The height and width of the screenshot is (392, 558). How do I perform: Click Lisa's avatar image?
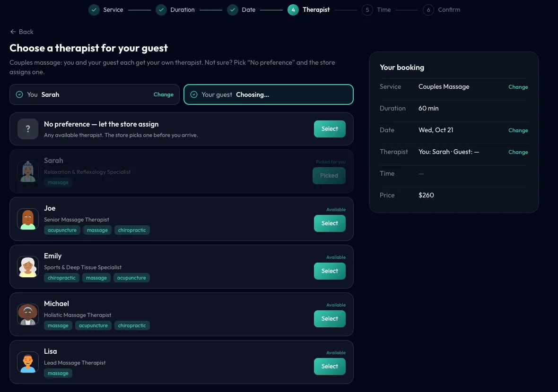point(28,362)
